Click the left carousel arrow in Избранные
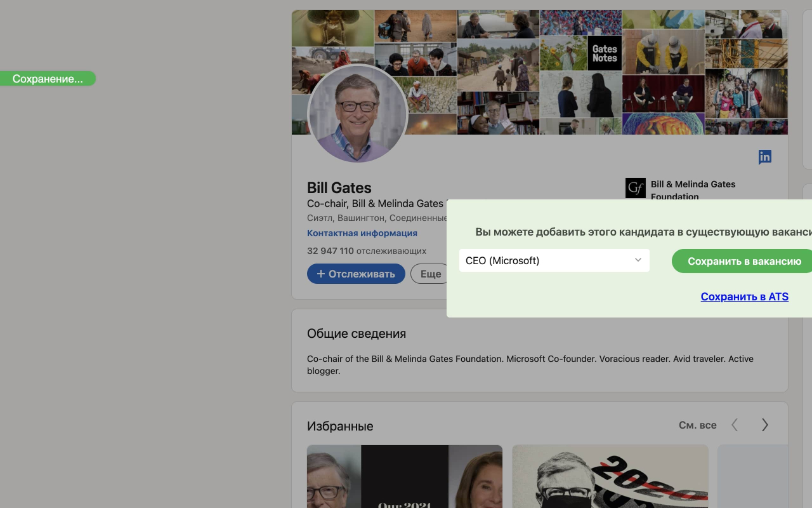The image size is (812, 508). point(734,424)
